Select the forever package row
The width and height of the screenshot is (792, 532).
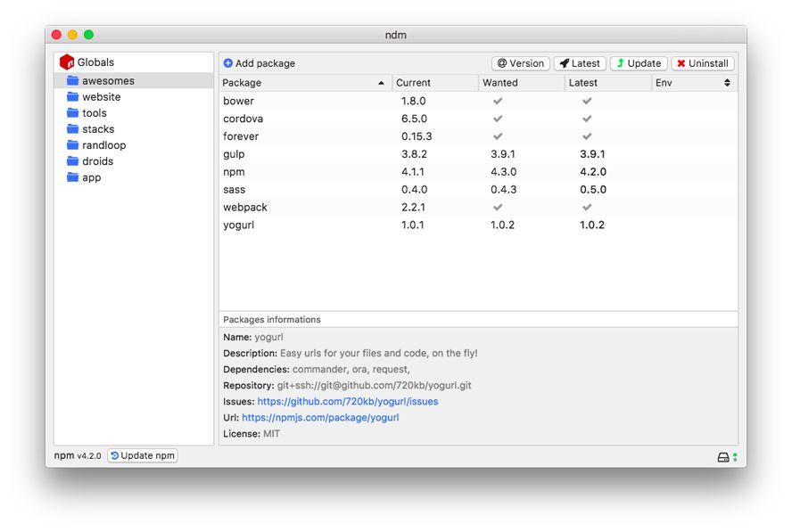tap(478, 136)
